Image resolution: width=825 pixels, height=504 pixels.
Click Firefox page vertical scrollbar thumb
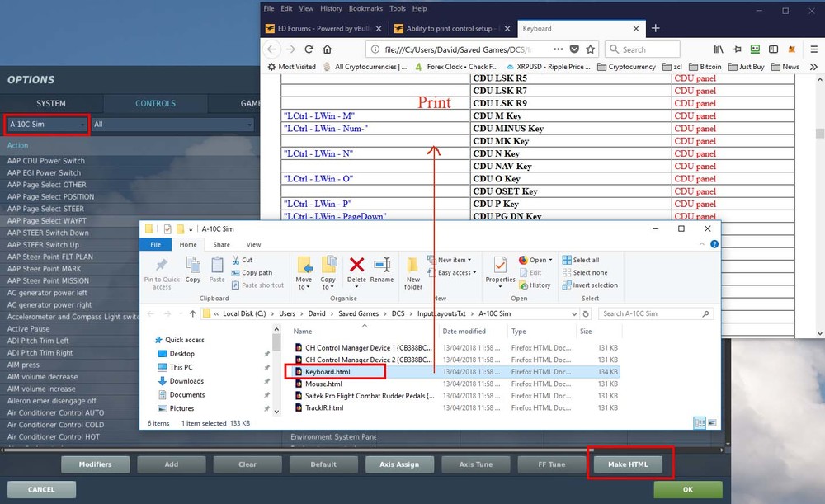[x=820, y=133]
